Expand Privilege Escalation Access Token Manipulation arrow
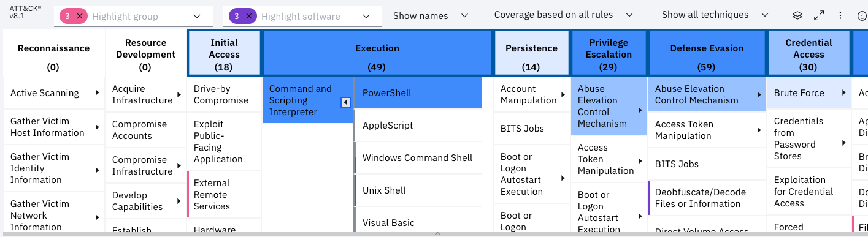868x237 pixels. (640, 161)
